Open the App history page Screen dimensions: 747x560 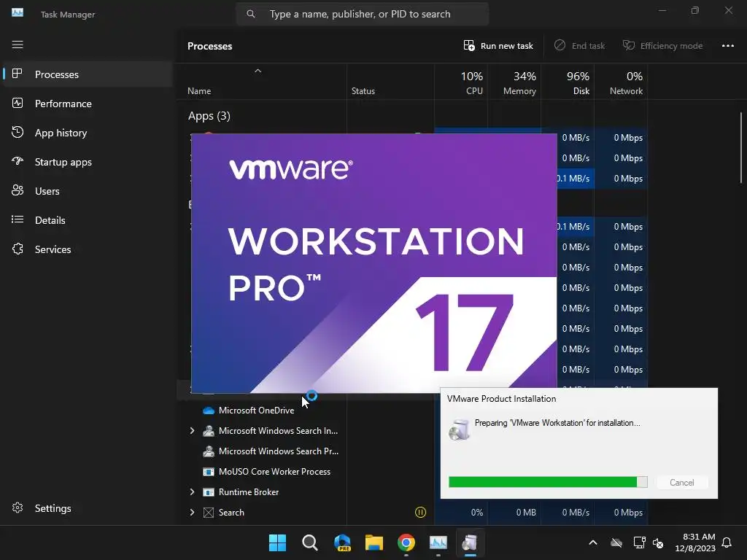coord(88,133)
